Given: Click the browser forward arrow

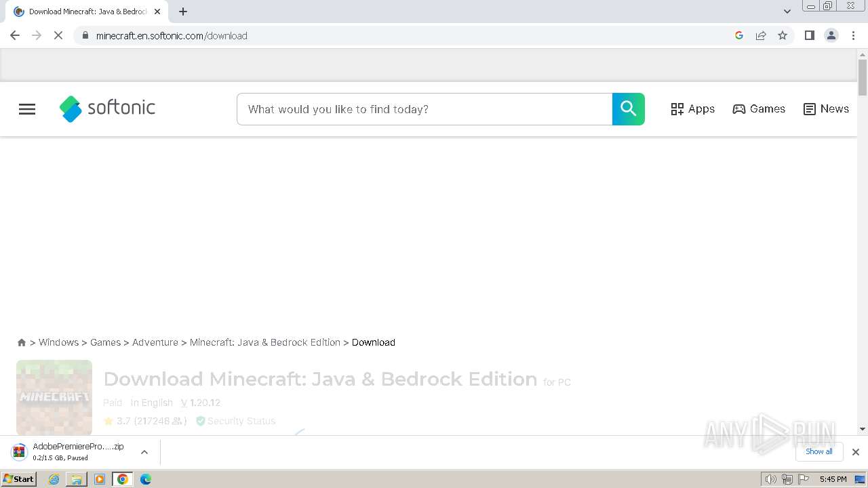Looking at the screenshot, I should pos(37,35).
